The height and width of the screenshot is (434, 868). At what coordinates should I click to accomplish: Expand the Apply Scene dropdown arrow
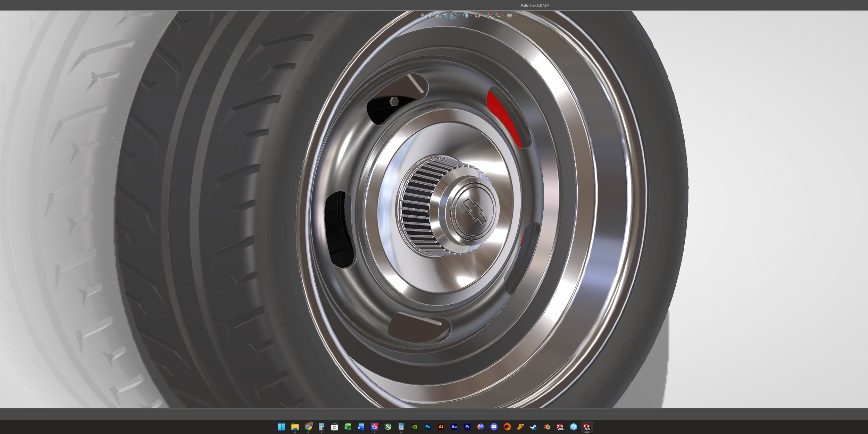(503, 16)
